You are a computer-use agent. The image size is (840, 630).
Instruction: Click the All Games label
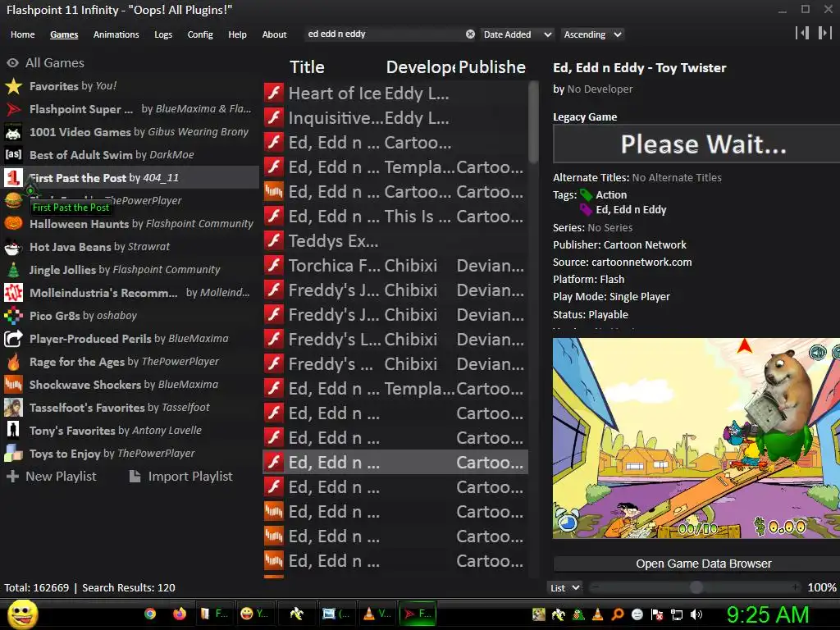tap(55, 63)
